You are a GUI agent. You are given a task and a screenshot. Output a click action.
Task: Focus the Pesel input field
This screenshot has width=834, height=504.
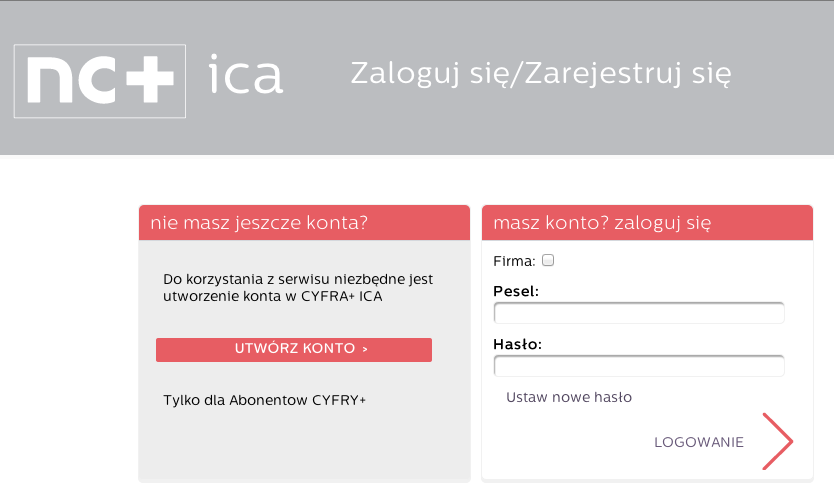point(639,313)
